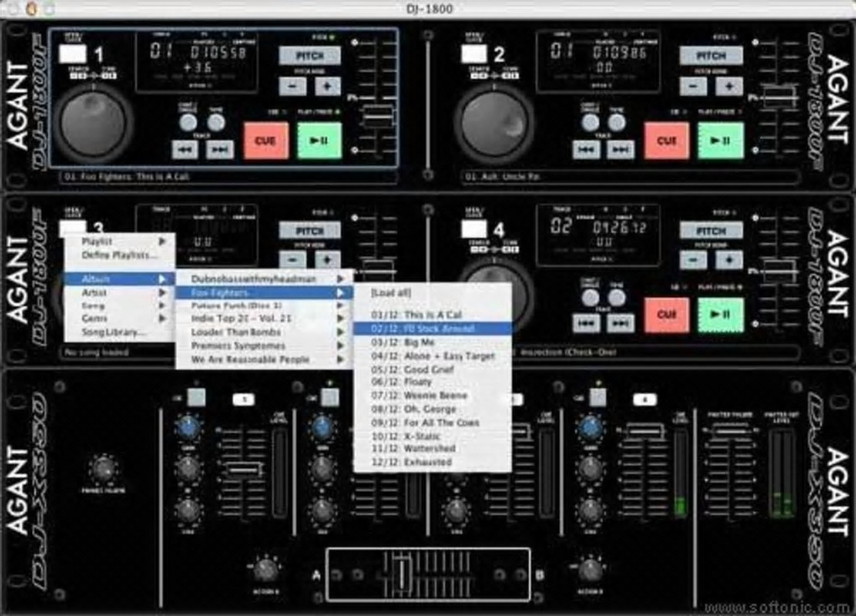Hit the red CUE button on deck 2

666,140
